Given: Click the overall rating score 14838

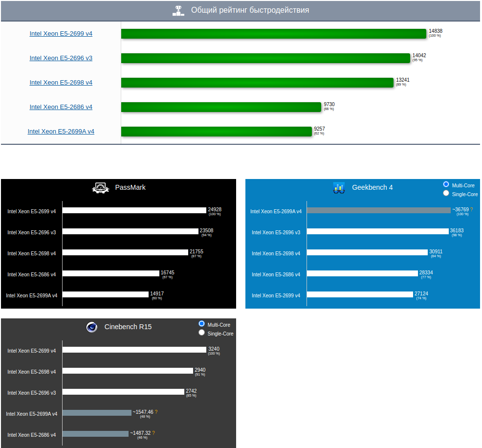Looking at the screenshot, I should [436, 31].
